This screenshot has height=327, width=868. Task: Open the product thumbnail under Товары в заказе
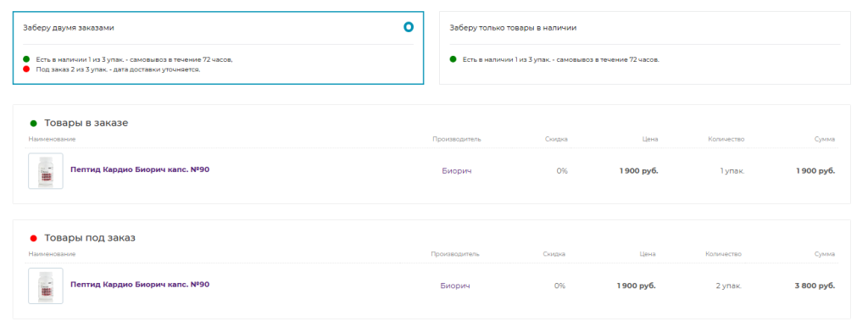point(46,171)
